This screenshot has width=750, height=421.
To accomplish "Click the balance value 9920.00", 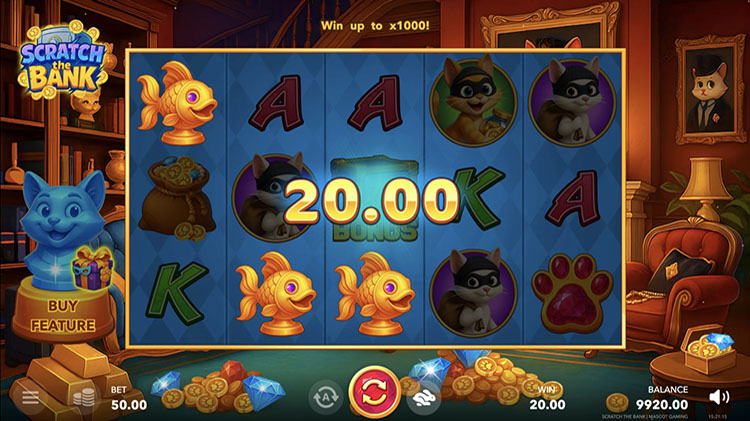I will pyautogui.click(x=662, y=405).
